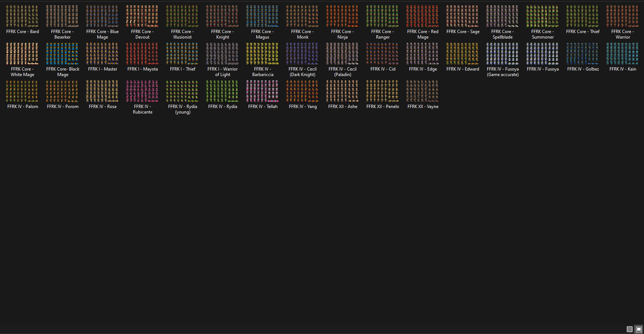Click the 'FFRK IV - Porom' file name

click(63, 107)
